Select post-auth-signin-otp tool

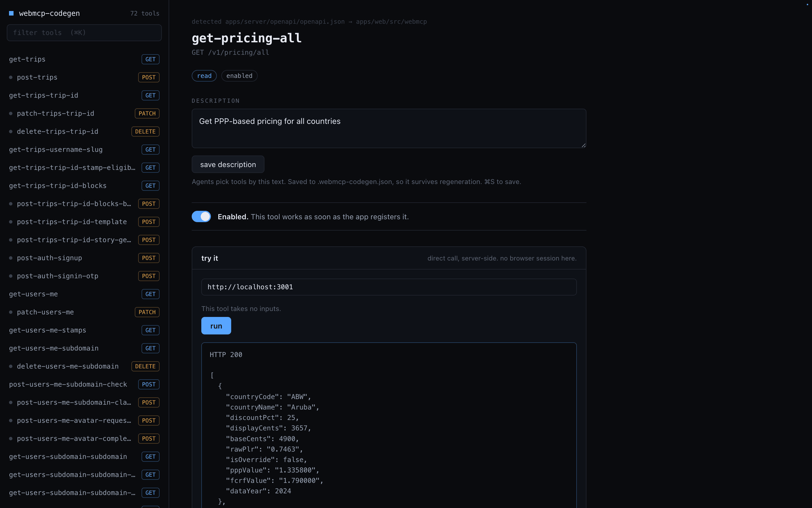(84, 276)
